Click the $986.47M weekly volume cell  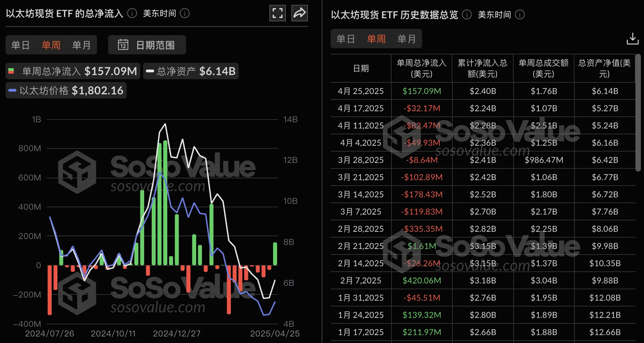pyautogui.click(x=544, y=160)
